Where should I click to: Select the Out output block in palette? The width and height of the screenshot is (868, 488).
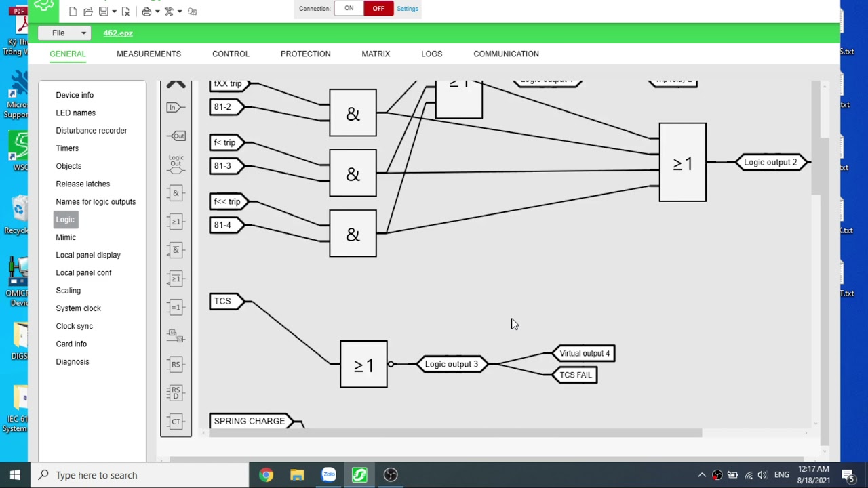[176, 136]
